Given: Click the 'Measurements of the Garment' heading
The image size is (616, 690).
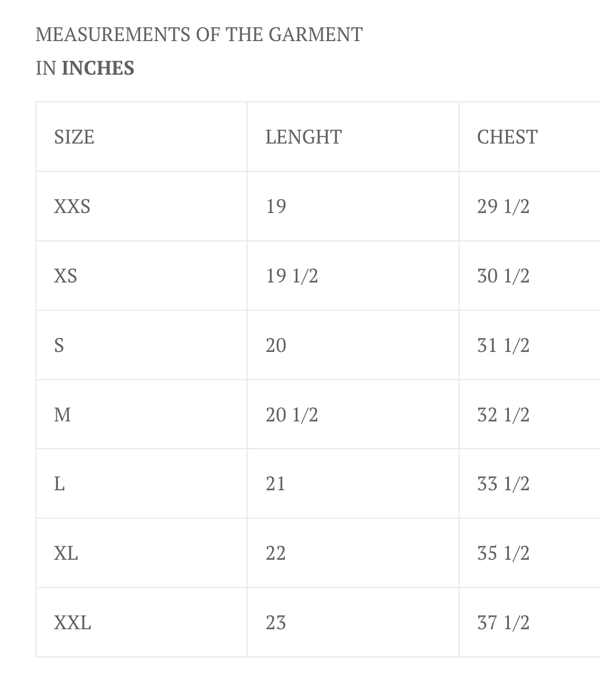Looking at the screenshot, I should (199, 35).
